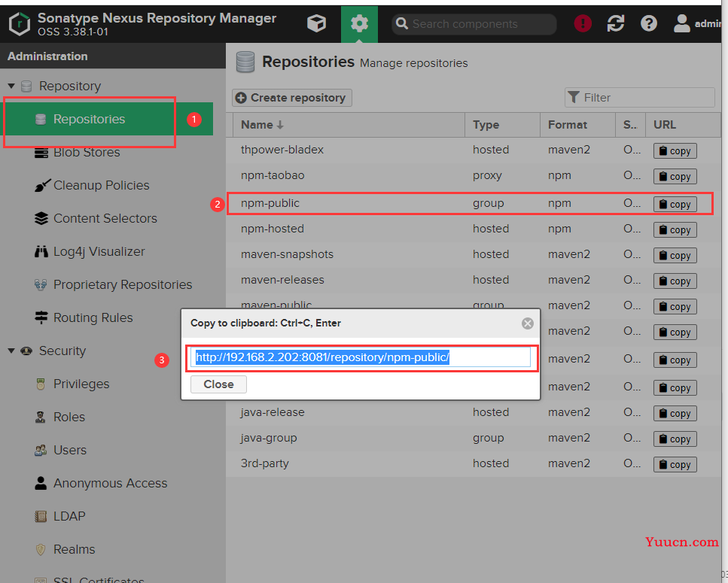Open the thpower-bladex repository row

474,150
